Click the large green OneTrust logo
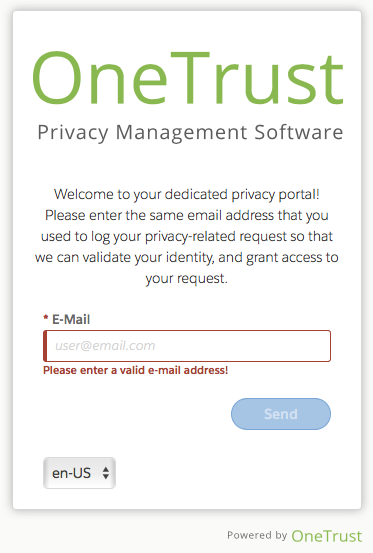The height and width of the screenshot is (553, 373). [188, 78]
